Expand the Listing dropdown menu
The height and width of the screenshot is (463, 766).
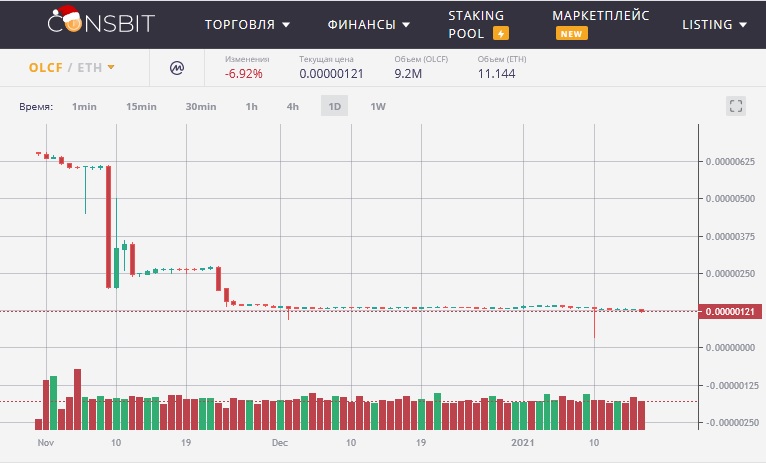(715, 24)
